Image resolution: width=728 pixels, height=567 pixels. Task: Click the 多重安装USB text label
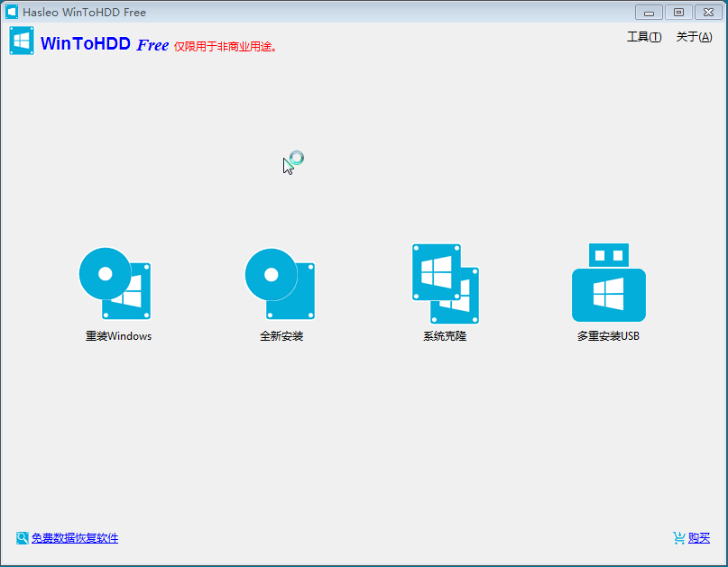tap(608, 336)
